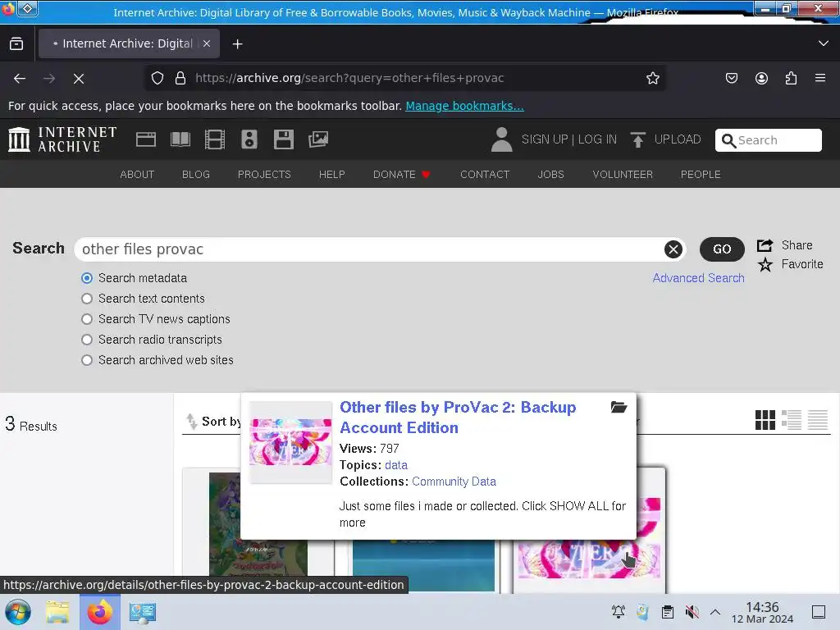Viewport: 840px width, 630px height.
Task: Select Search text contents option
Action: click(x=87, y=299)
